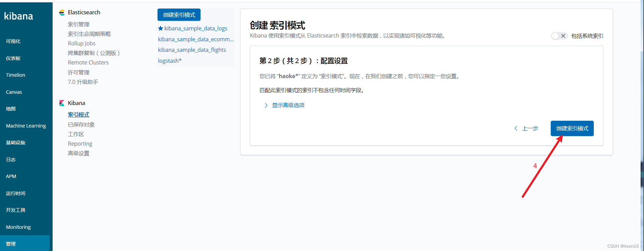Select 管理 in sidebar
The image size is (644, 251).
coord(25,243)
